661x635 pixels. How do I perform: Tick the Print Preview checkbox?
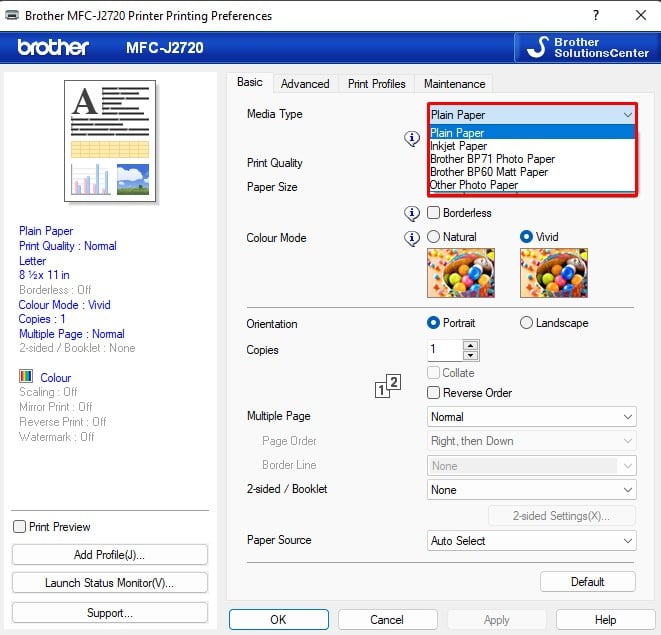tap(19, 527)
